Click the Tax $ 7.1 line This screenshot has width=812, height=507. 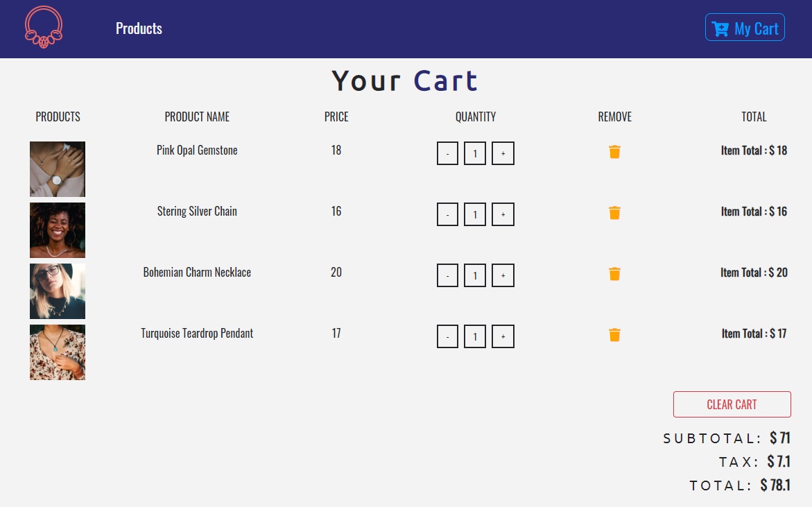pyautogui.click(x=754, y=461)
